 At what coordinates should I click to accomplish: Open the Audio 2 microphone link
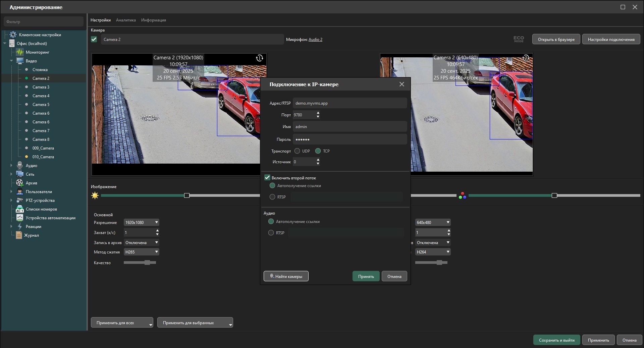pyautogui.click(x=315, y=40)
